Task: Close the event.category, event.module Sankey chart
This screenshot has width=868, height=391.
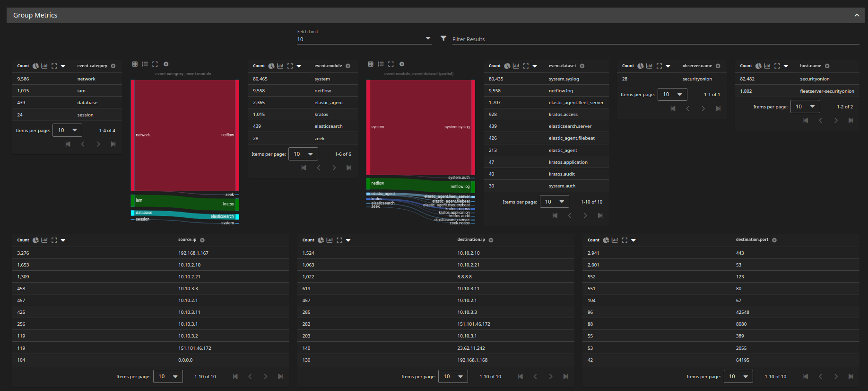Action: pos(166,64)
